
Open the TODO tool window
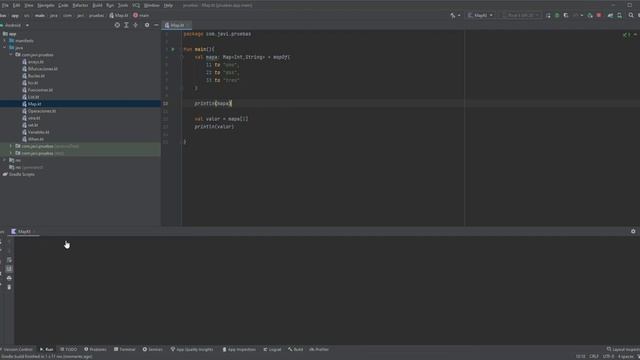click(x=69, y=349)
